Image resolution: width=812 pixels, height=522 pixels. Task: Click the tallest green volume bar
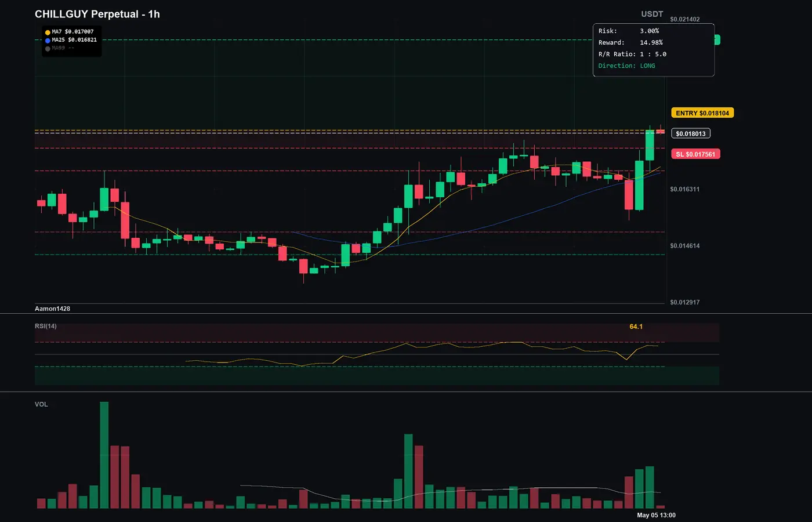[x=104, y=455]
